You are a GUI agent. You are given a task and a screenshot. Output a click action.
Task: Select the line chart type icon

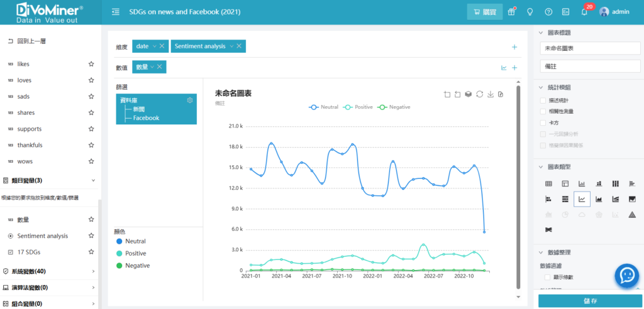(582, 200)
